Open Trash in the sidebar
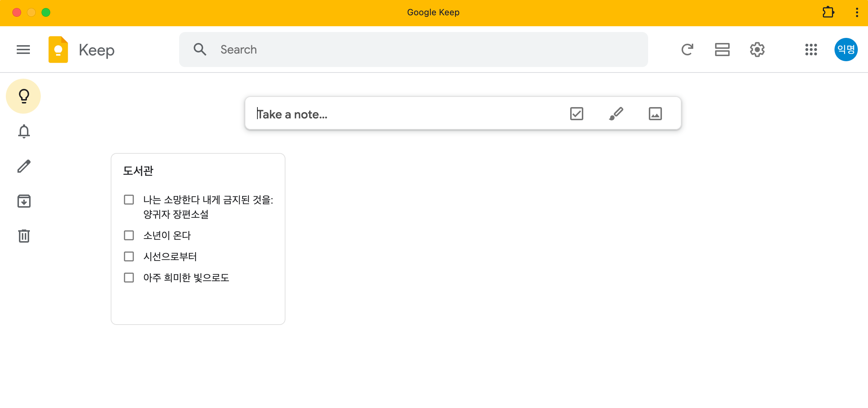The height and width of the screenshot is (408, 868). point(24,236)
